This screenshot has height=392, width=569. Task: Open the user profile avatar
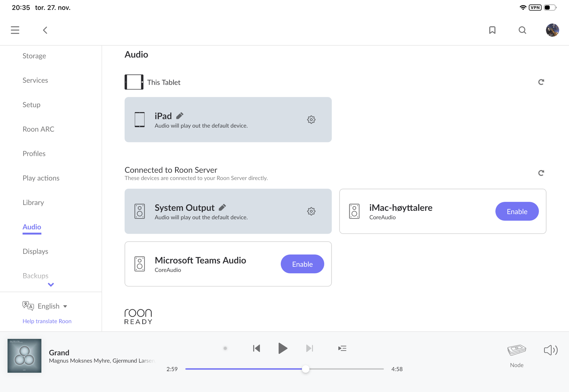[x=552, y=30]
